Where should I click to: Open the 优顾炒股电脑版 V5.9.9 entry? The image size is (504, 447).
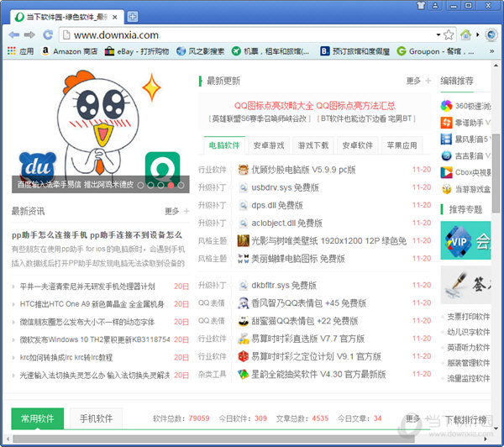(x=303, y=170)
